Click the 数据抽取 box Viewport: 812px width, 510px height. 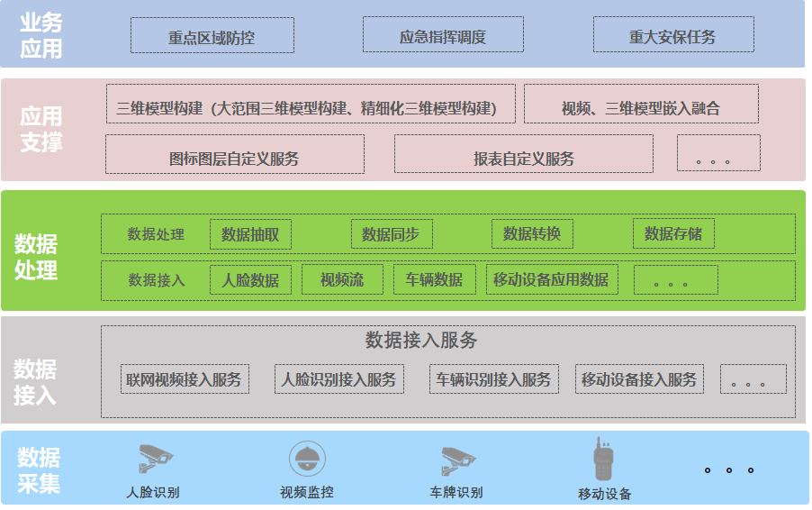[250, 234]
